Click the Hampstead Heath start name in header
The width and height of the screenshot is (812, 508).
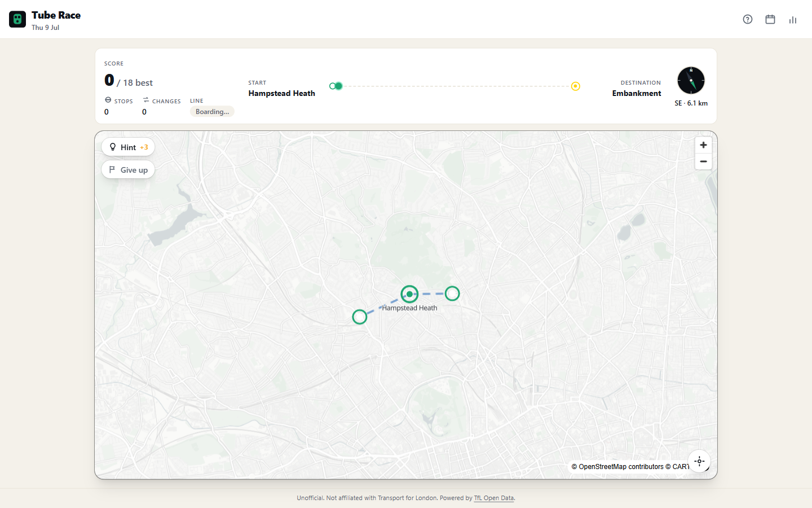[282, 93]
